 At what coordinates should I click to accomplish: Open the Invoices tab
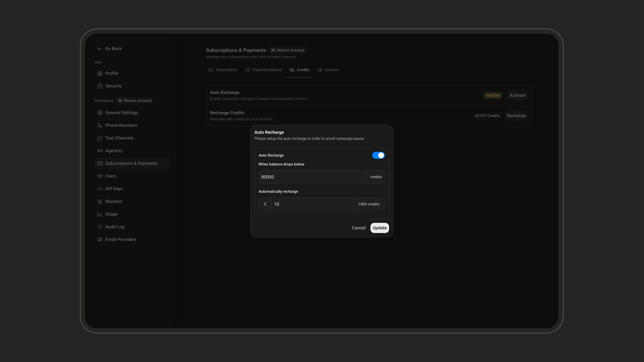click(328, 70)
